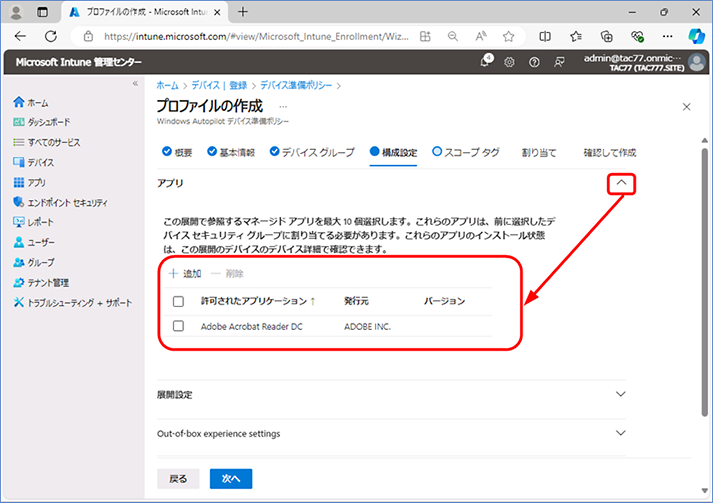Image resolution: width=713 pixels, height=503 pixels.
Task: Open the admin account avatar
Action: tap(697, 62)
